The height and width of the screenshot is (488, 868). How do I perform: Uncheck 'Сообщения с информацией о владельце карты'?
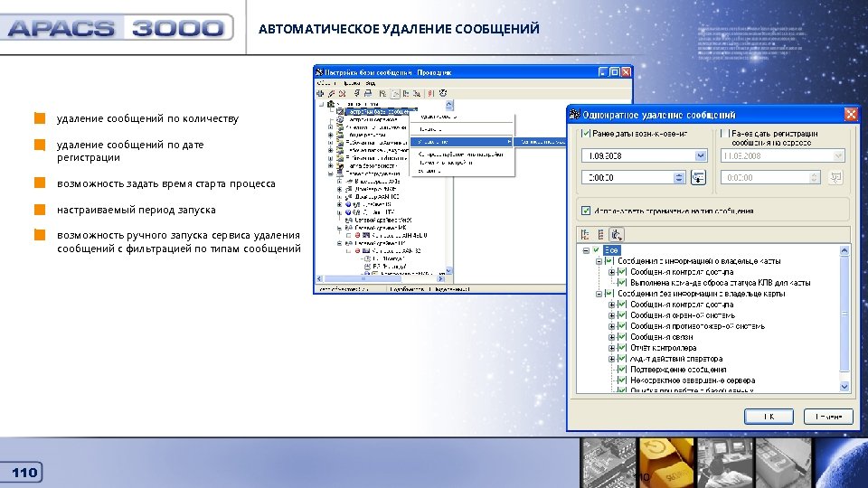click(609, 261)
